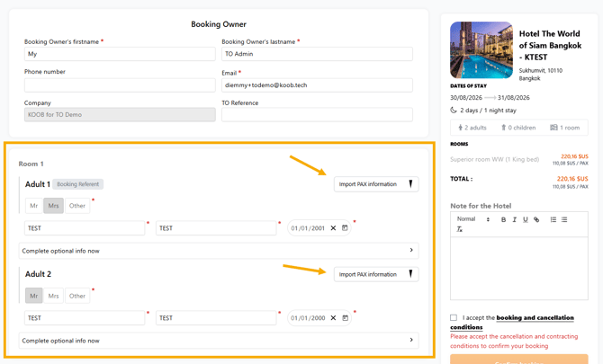Click the hotel pool thumbnail image
The image size is (603, 364).
coord(481,50)
